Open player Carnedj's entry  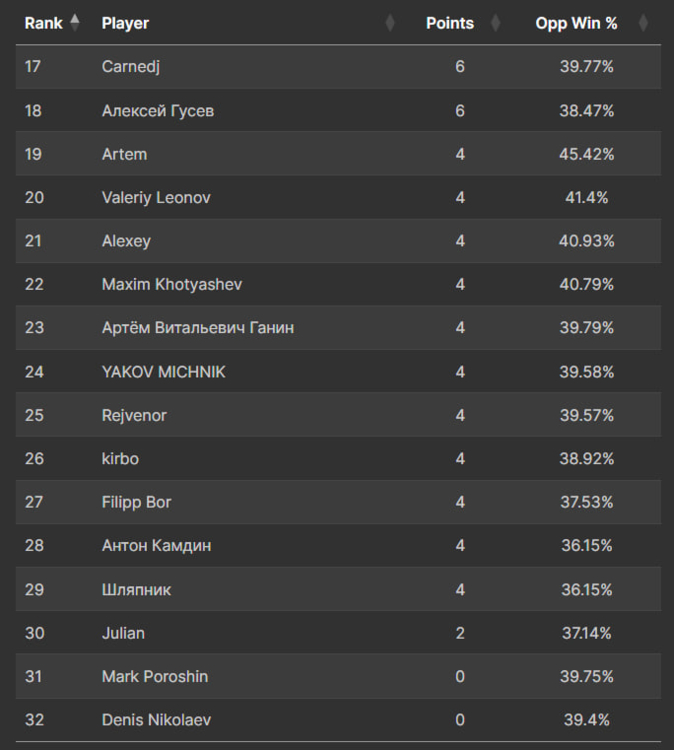coord(131,67)
